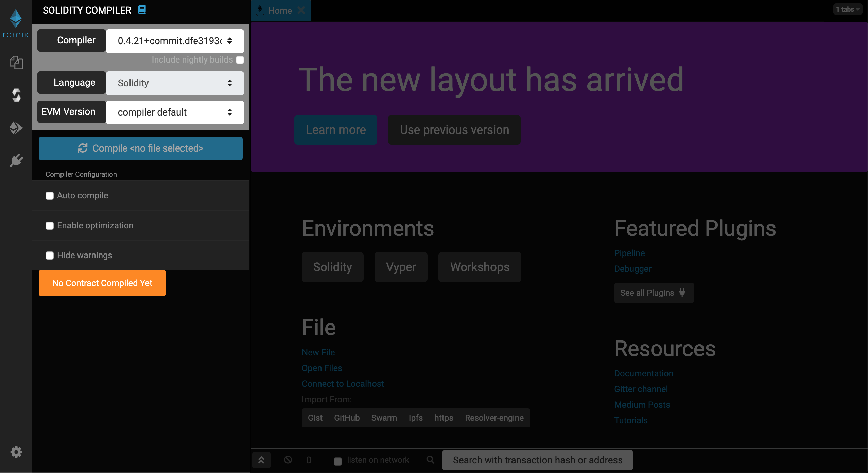Toggle listen on network checkbox

pyautogui.click(x=338, y=461)
